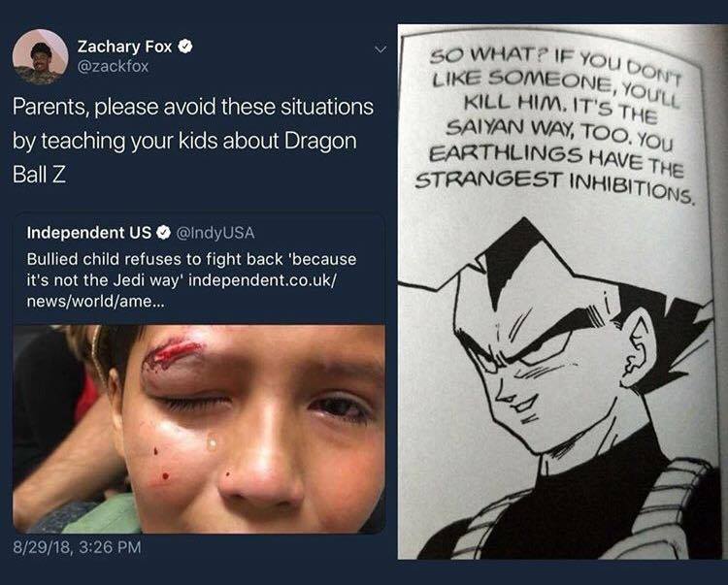Expand the tweet options chevron

381,49
